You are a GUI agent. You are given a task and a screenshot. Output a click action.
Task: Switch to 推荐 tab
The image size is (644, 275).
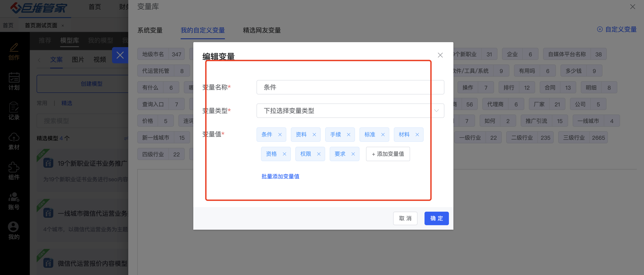[45, 40]
